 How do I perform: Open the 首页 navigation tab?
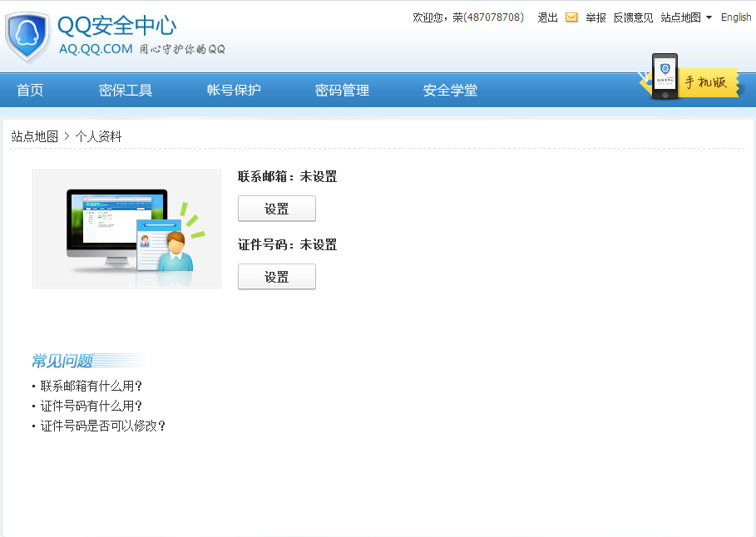[30, 90]
